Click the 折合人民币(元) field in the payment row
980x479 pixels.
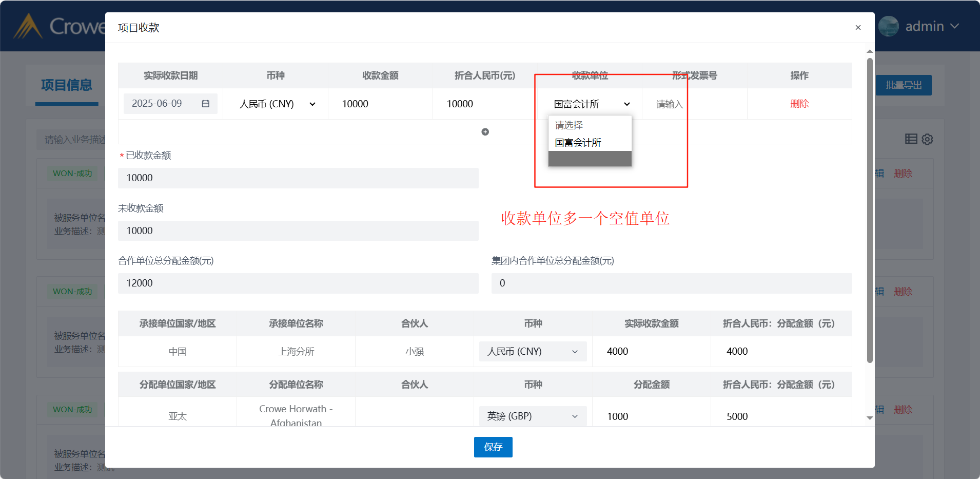pyautogui.click(x=485, y=104)
